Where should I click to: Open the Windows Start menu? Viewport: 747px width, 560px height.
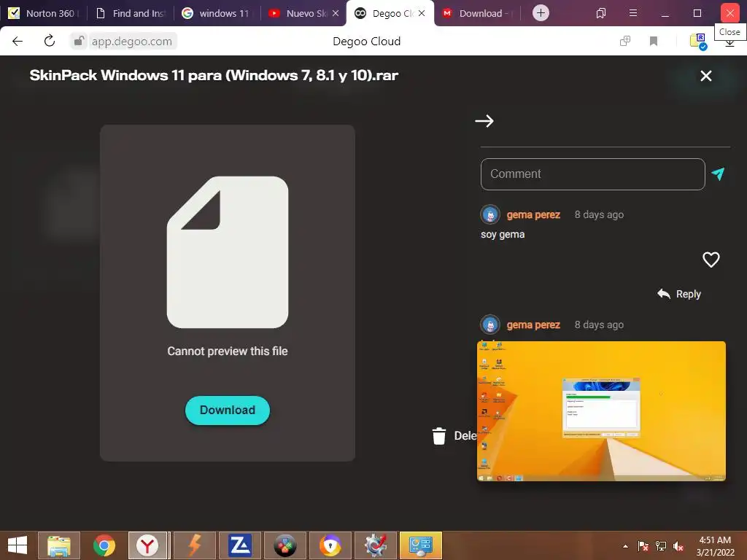[x=18, y=545]
